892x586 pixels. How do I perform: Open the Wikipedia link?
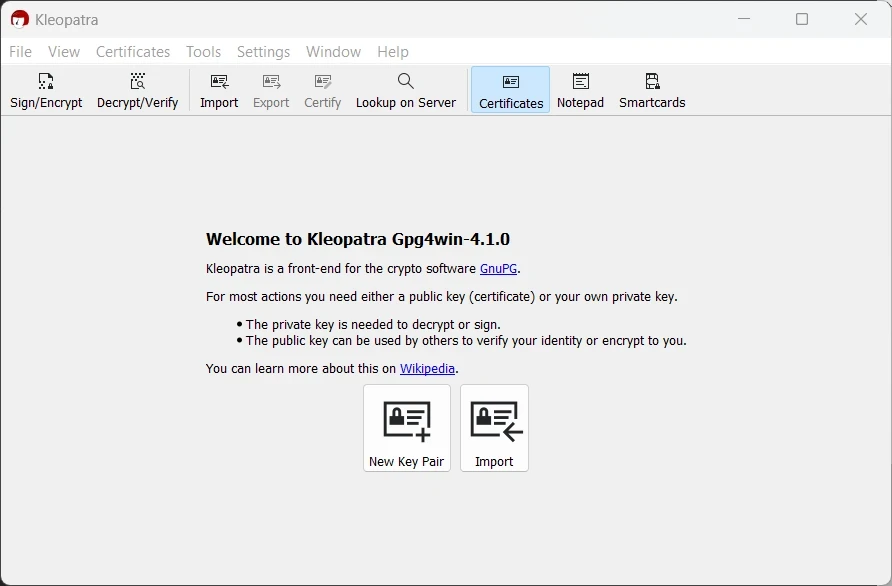tap(427, 369)
